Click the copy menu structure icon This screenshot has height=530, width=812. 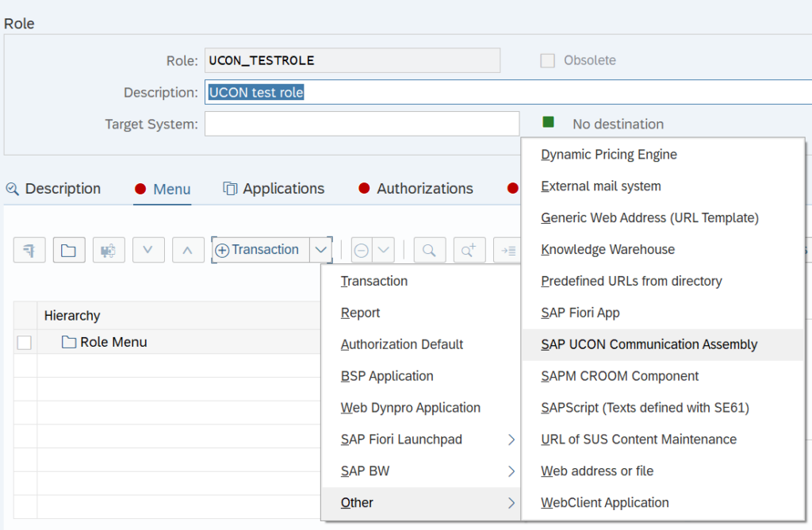pos(109,250)
